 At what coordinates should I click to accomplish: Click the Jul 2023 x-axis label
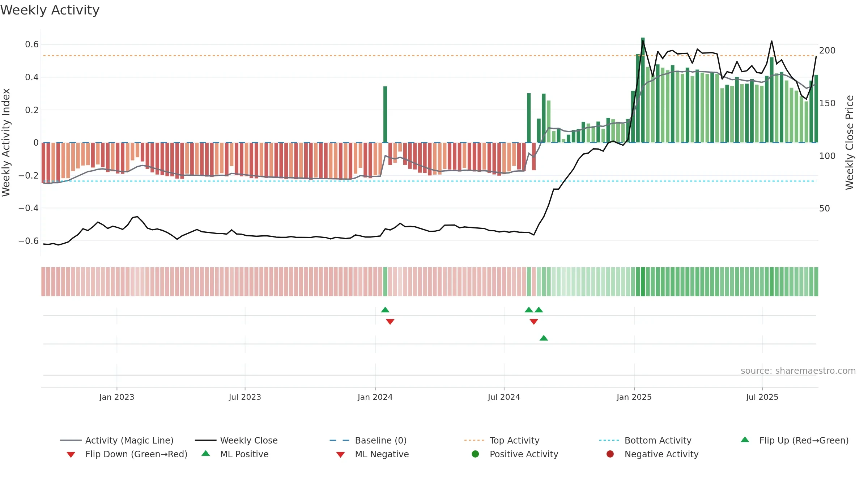coord(245,397)
